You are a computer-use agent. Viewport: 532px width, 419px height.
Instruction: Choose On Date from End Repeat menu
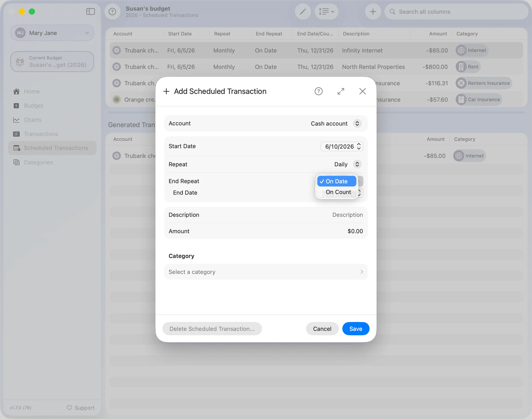(337, 181)
